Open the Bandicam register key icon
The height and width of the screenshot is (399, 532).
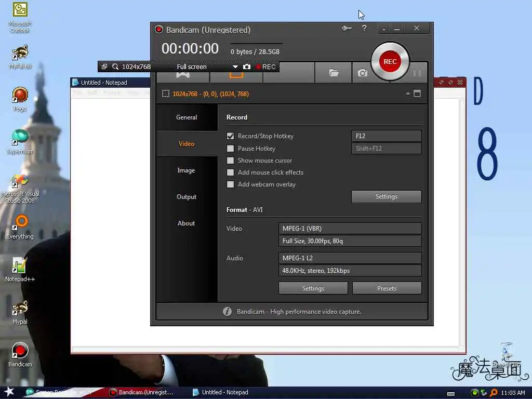(347, 28)
